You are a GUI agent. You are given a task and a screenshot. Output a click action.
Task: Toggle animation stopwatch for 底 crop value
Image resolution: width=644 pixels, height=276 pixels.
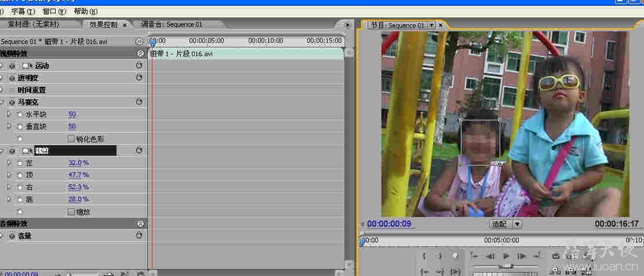[20, 200]
